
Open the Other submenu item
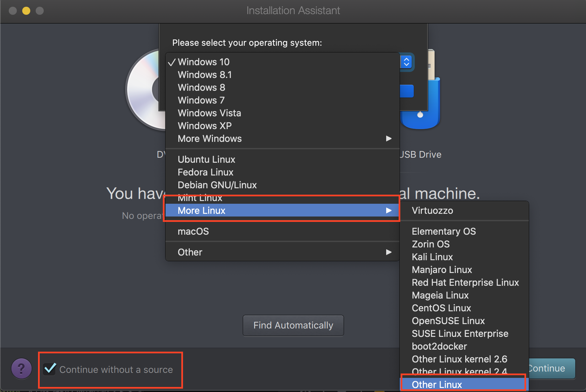(282, 252)
